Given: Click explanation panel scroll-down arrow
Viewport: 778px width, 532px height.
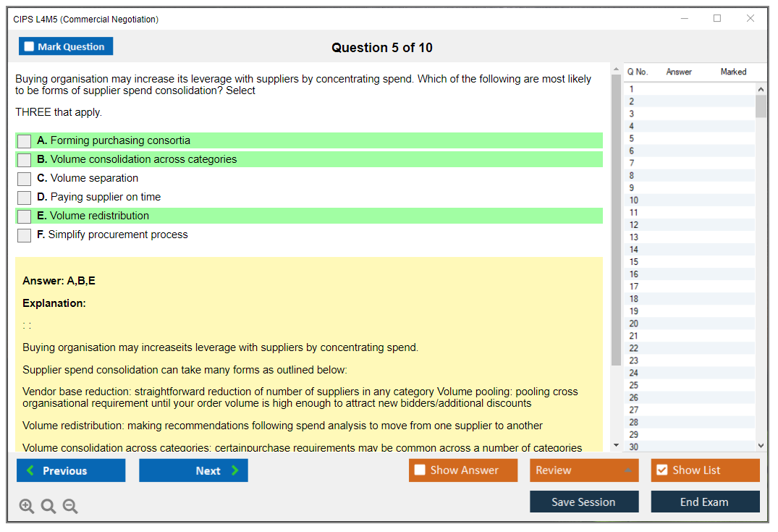Looking at the screenshot, I should (x=616, y=445).
